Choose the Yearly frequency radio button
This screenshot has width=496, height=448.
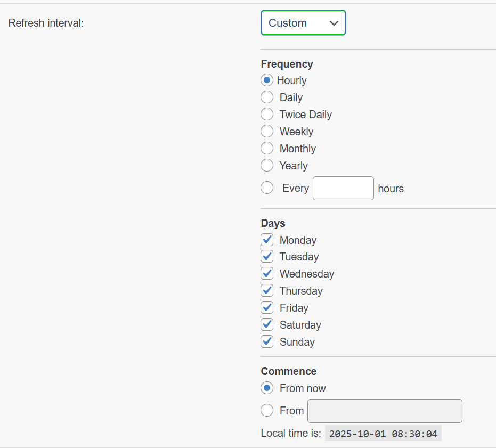(267, 166)
